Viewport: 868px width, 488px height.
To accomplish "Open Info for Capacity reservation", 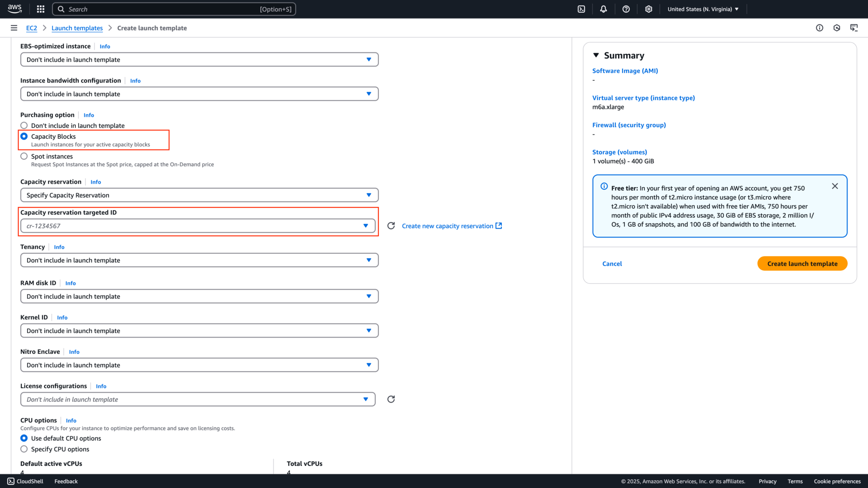I will point(96,182).
